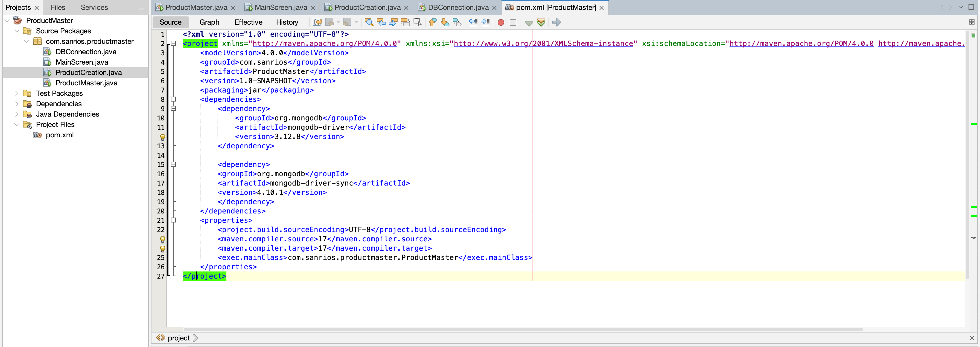Click Previous Bookmark icon

tap(433, 22)
